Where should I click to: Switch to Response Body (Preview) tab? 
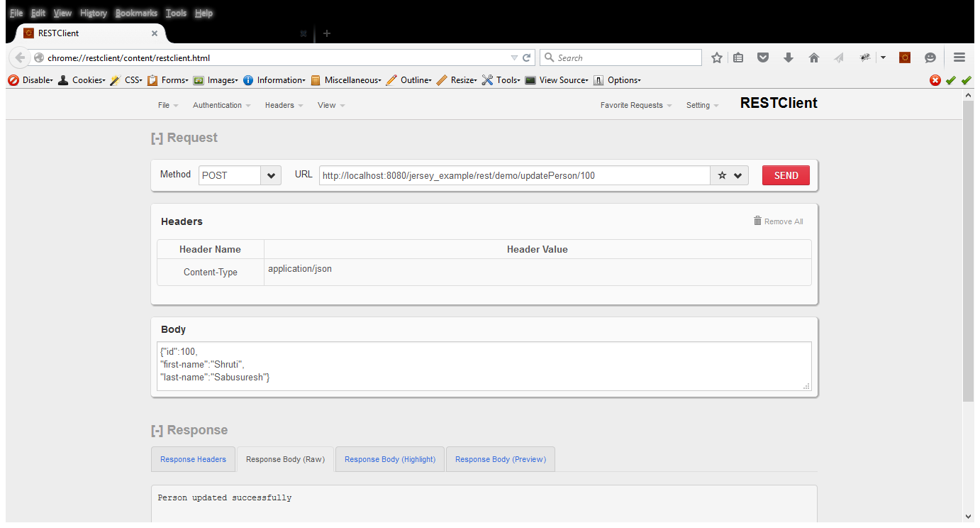[501, 459]
